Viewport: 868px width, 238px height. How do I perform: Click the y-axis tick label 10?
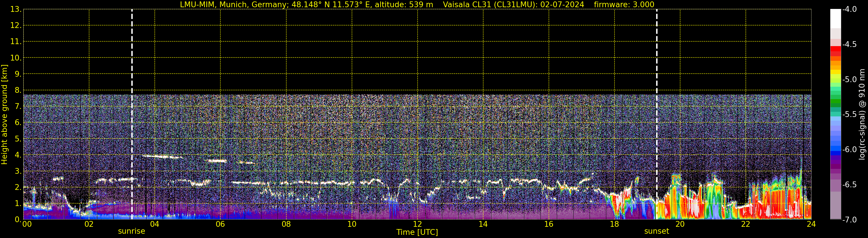[x=16, y=58]
